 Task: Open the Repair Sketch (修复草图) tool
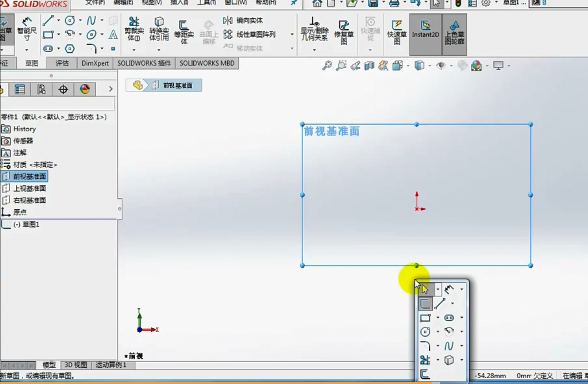(x=344, y=32)
